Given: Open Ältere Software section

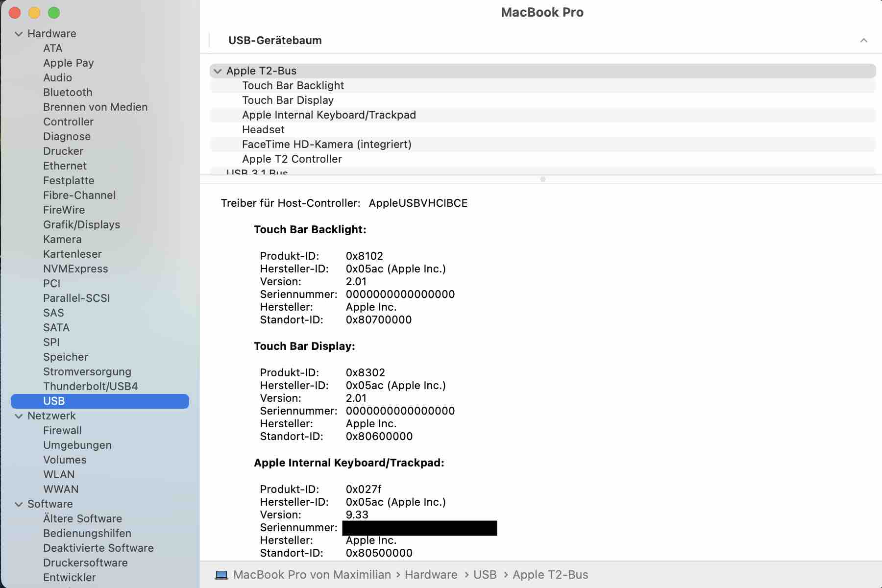Looking at the screenshot, I should coord(82,518).
